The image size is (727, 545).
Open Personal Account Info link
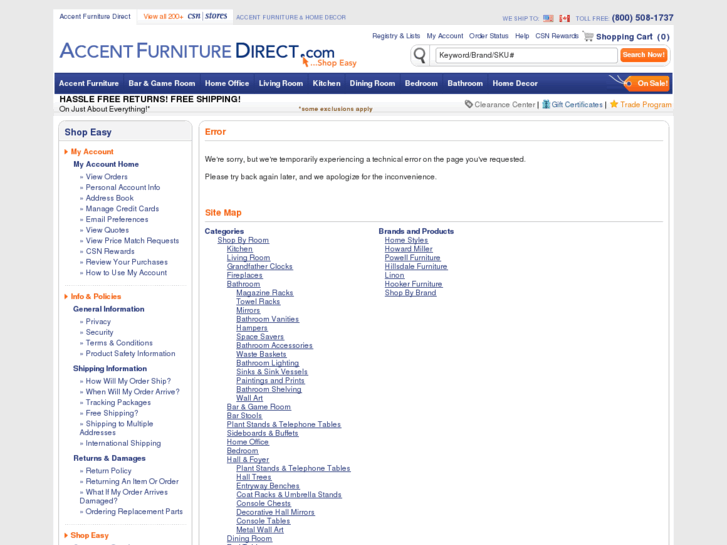click(x=123, y=187)
